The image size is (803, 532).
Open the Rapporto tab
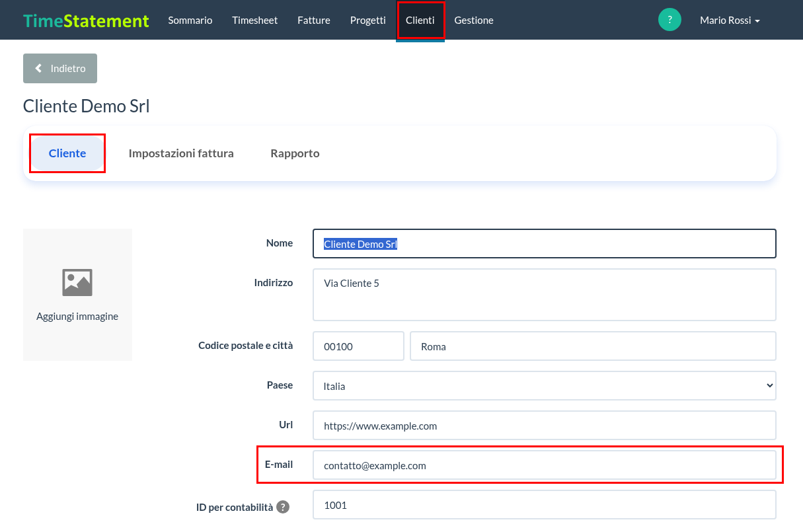pos(295,153)
